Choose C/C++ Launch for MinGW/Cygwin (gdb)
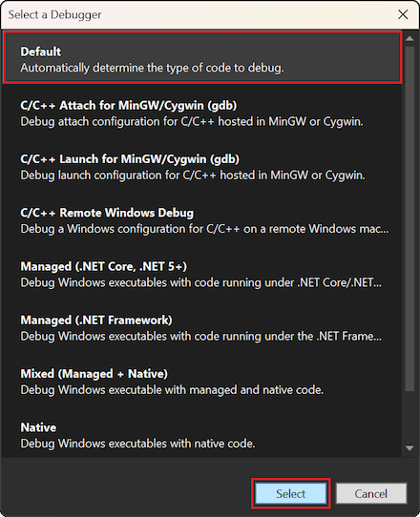420x517 pixels. tap(202, 167)
